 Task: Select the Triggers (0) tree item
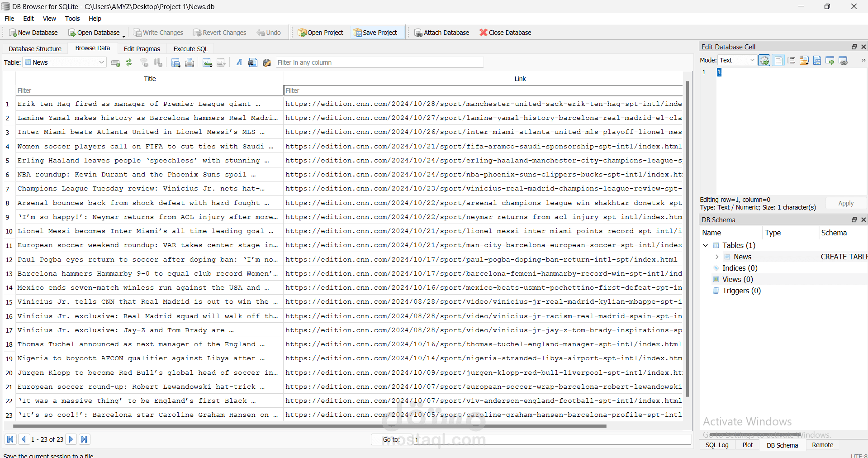[741, 291]
